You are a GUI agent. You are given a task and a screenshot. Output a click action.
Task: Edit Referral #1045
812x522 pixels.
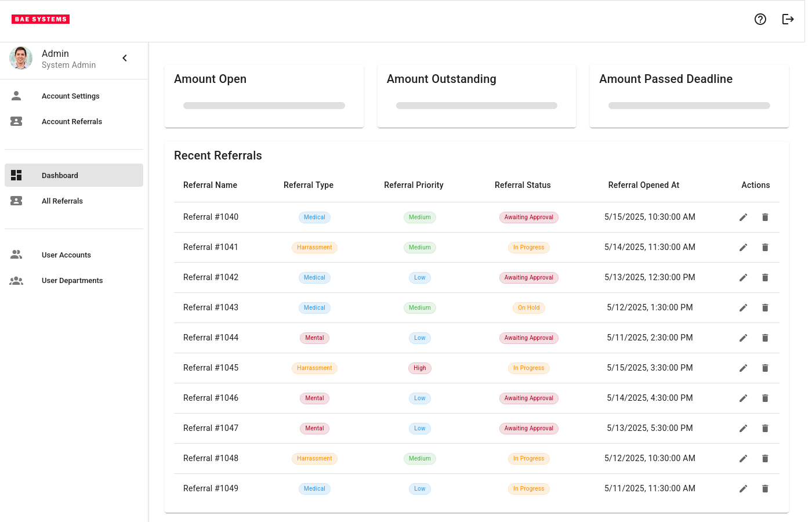[x=744, y=368]
